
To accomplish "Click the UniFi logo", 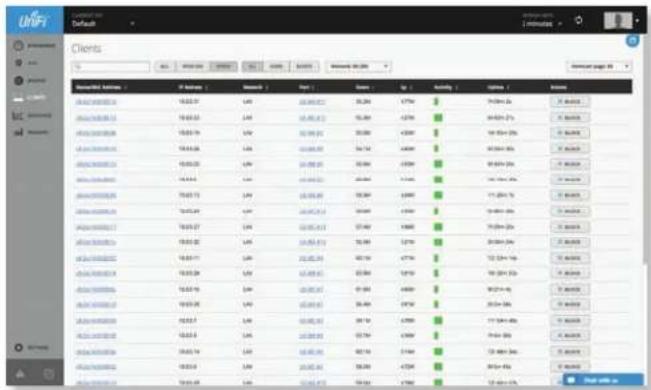I will pyautogui.click(x=34, y=20).
